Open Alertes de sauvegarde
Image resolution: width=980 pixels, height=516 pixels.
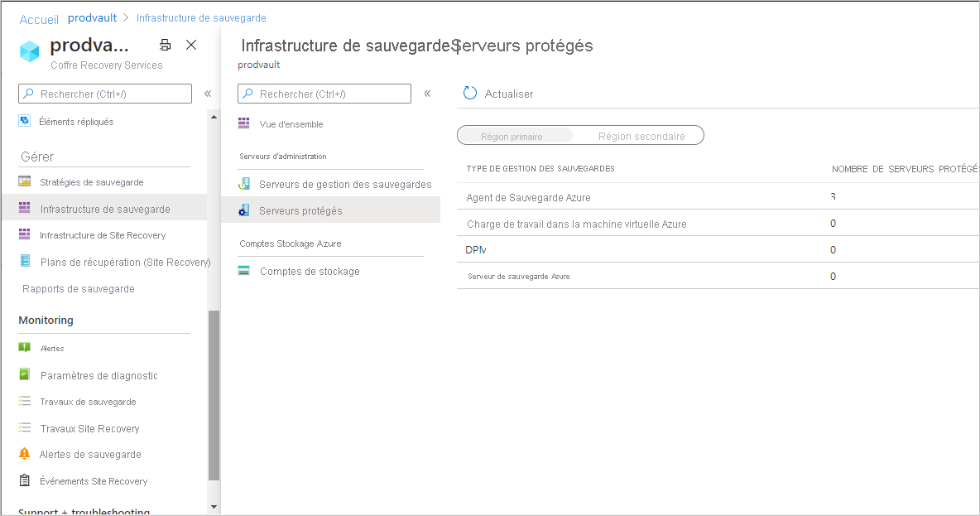point(93,455)
